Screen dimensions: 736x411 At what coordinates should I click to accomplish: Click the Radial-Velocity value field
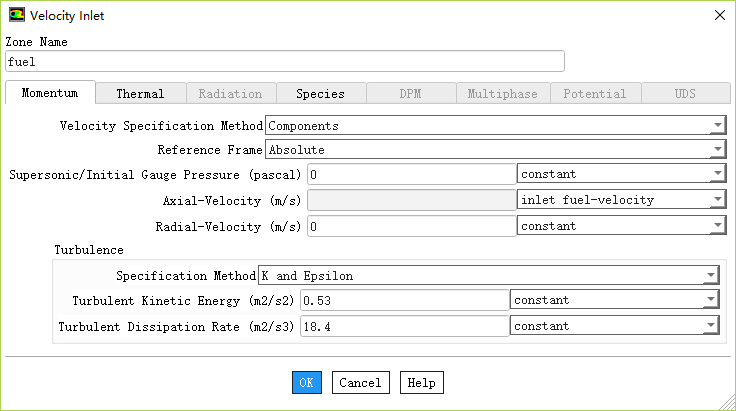411,226
